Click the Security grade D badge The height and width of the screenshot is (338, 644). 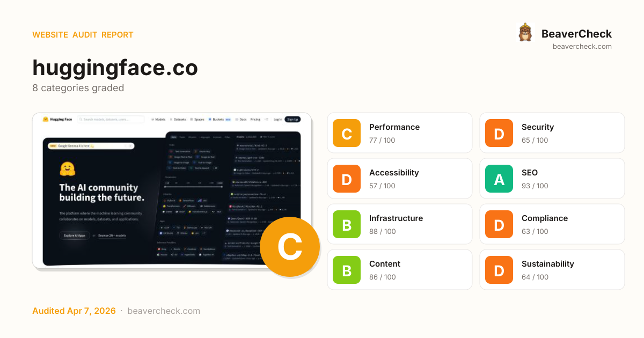point(499,133)
